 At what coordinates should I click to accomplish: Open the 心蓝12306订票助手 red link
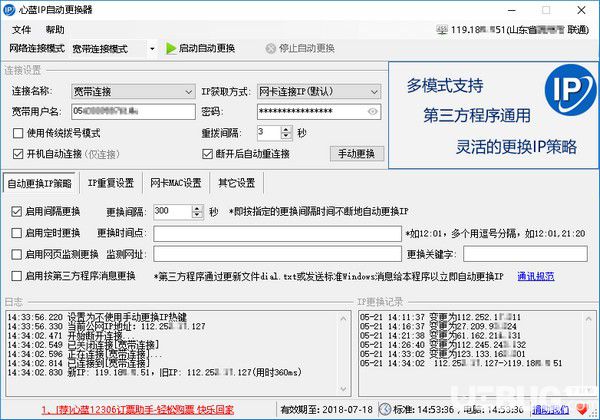coord(138,410)
